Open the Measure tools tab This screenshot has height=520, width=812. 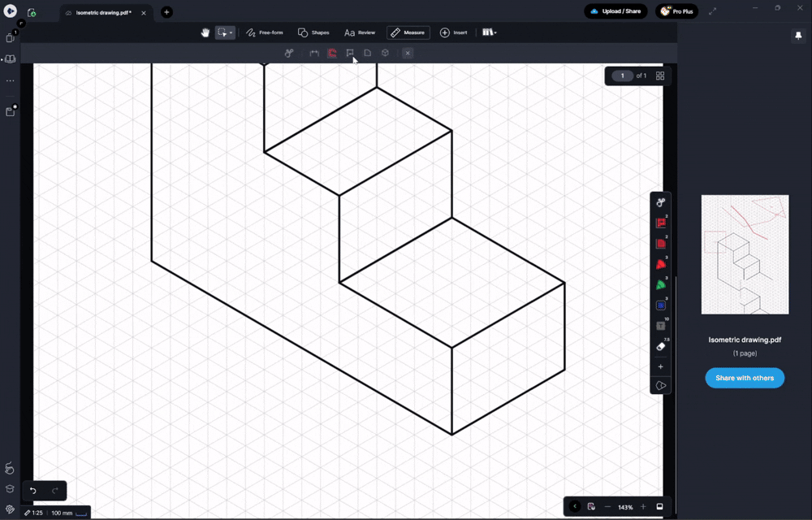408,32
